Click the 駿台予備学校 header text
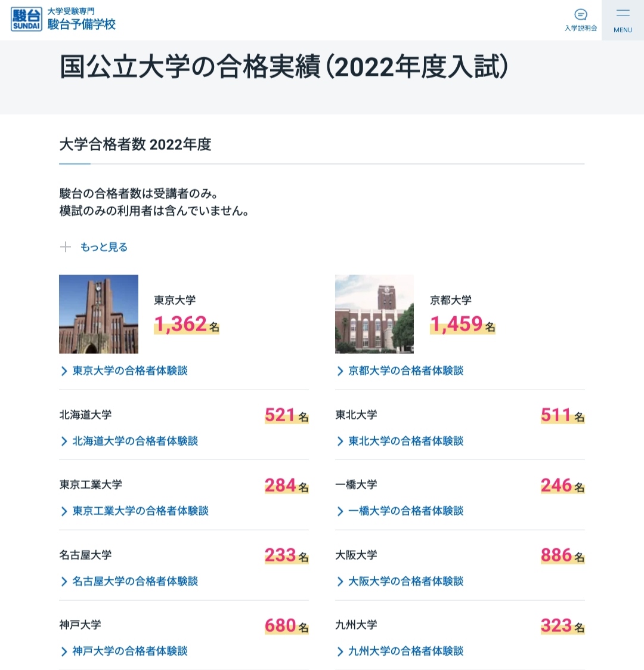 pos(82,24)
